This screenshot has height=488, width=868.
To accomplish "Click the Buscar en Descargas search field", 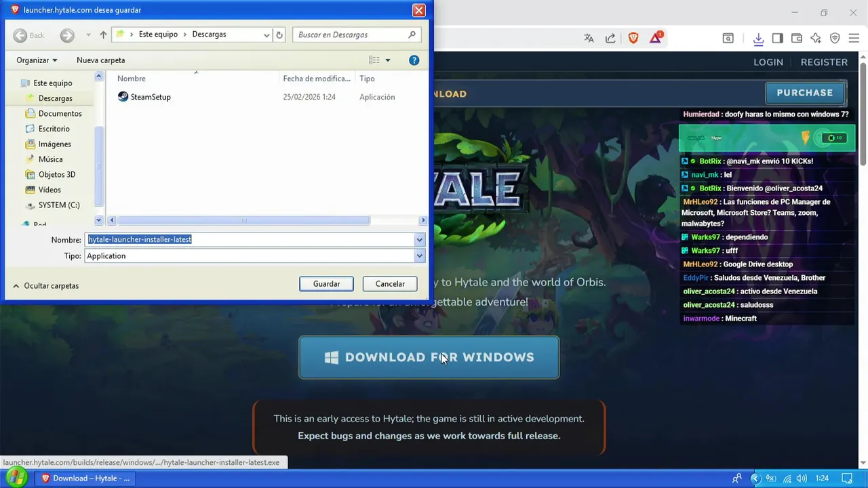I will (x=357, y=35).
